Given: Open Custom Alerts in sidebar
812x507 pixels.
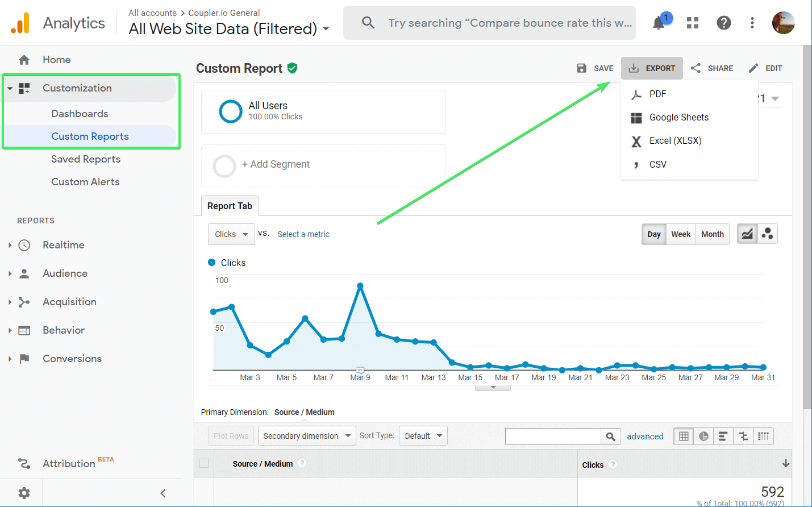Looking at the screenshot, I should point(85,182).
